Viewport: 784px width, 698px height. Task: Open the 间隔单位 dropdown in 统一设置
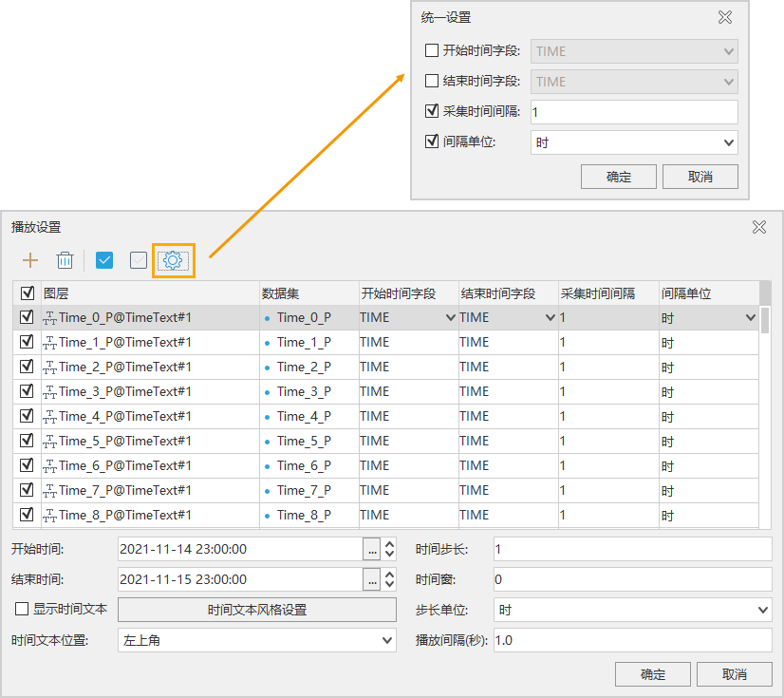click(x=634, y=142)
